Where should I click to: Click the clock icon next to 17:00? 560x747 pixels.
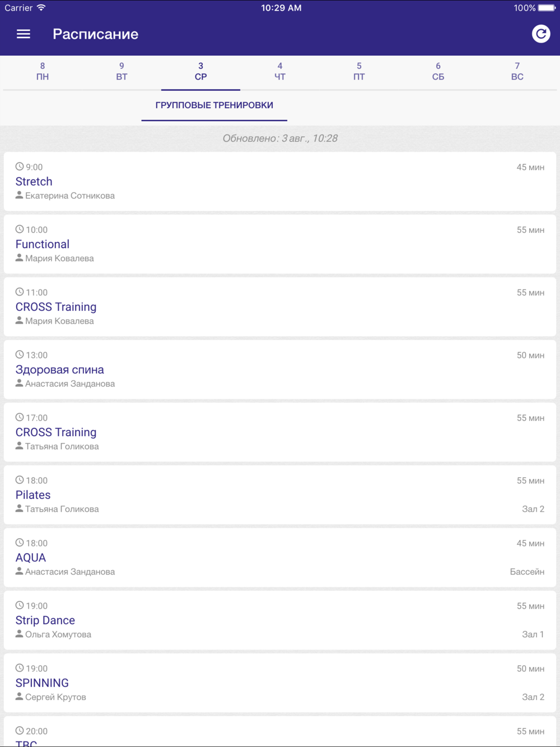20,417
